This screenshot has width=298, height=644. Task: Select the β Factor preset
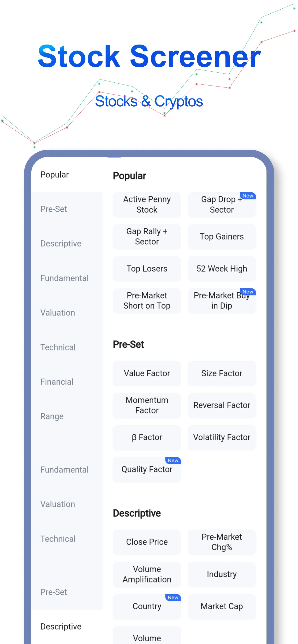point(147,437)
